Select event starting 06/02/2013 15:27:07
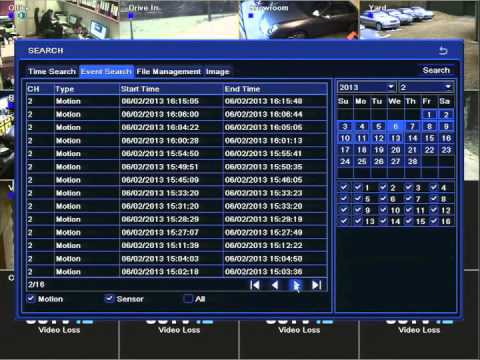The width and height of the screenshot is (480, 360). 177,232
